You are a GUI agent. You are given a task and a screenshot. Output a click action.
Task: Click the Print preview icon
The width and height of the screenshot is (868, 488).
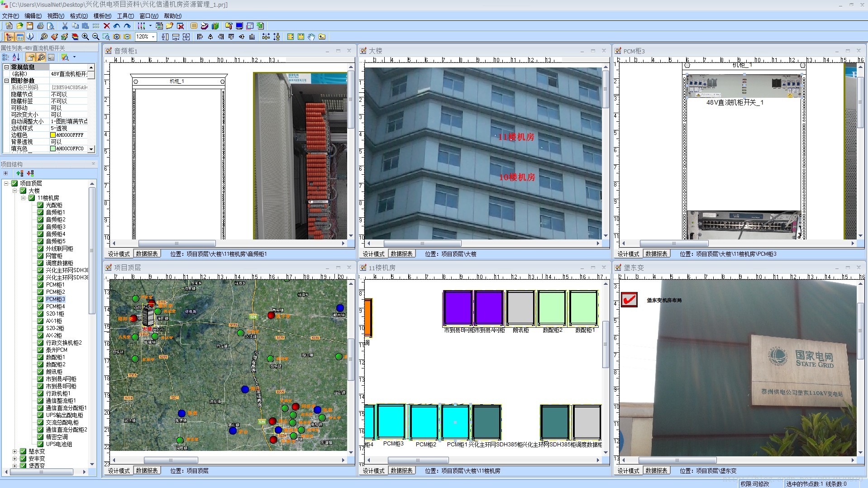(51, 26)
